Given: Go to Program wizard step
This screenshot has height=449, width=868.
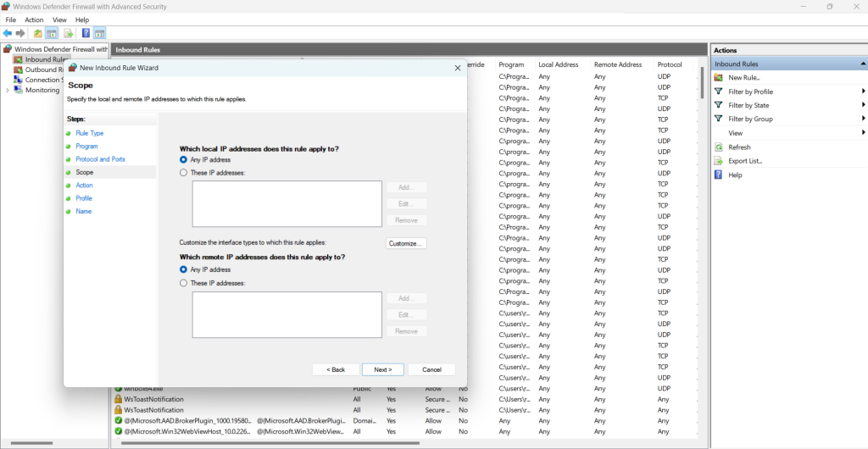Looking at the screenshot, I should 87,146.
